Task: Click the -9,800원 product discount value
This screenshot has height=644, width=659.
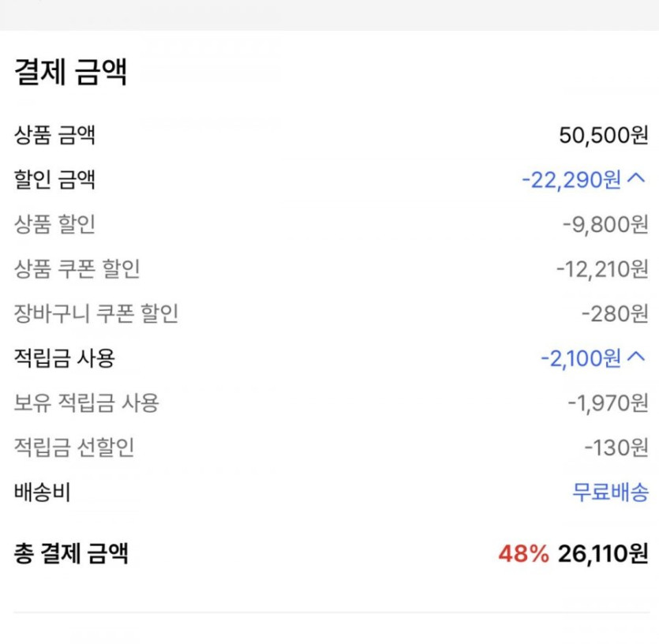Action: (605, 225)
